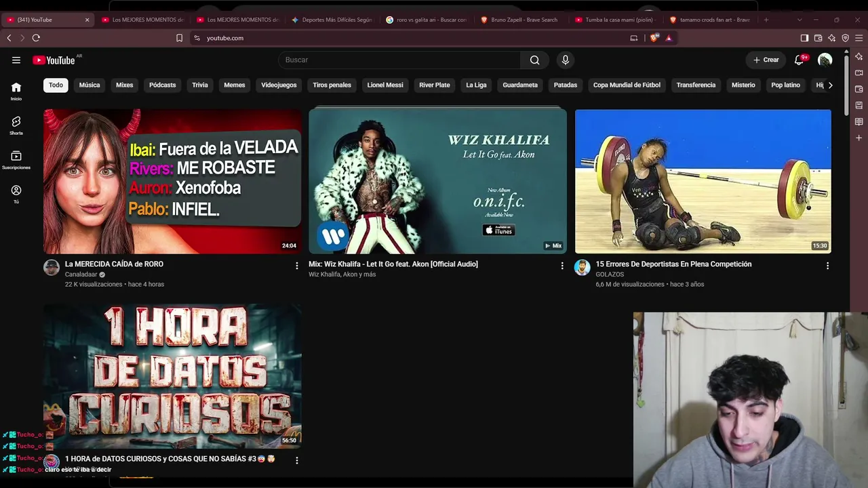Open the Reading List book icon in the side panel
This screenshot has height=488, width=868.
point(859,121)
